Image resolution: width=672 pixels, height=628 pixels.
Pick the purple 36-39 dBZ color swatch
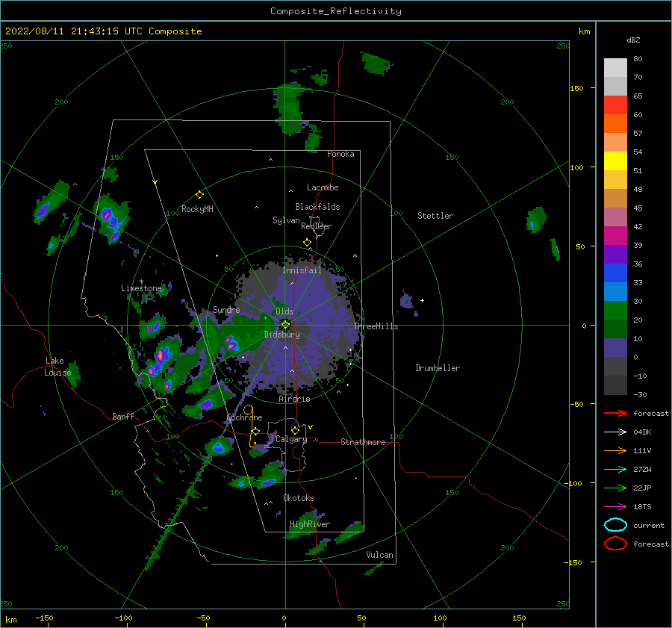pyautogui.click(x=615, y=255)
